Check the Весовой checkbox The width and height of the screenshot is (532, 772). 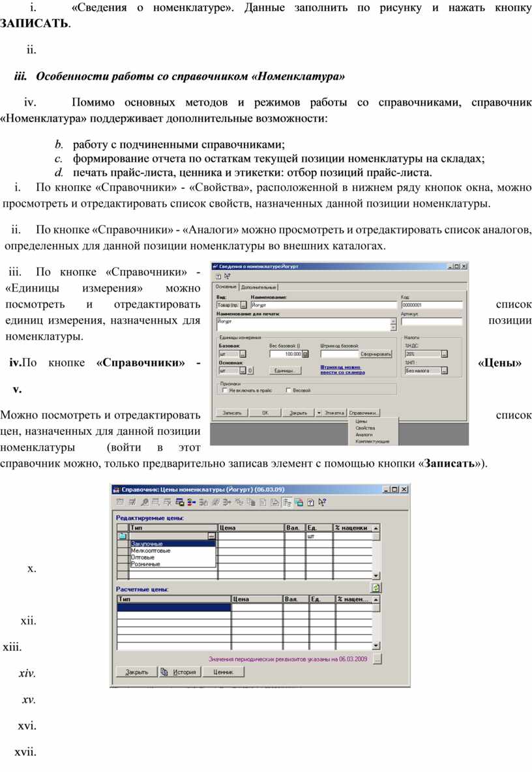tap(288, 391)
